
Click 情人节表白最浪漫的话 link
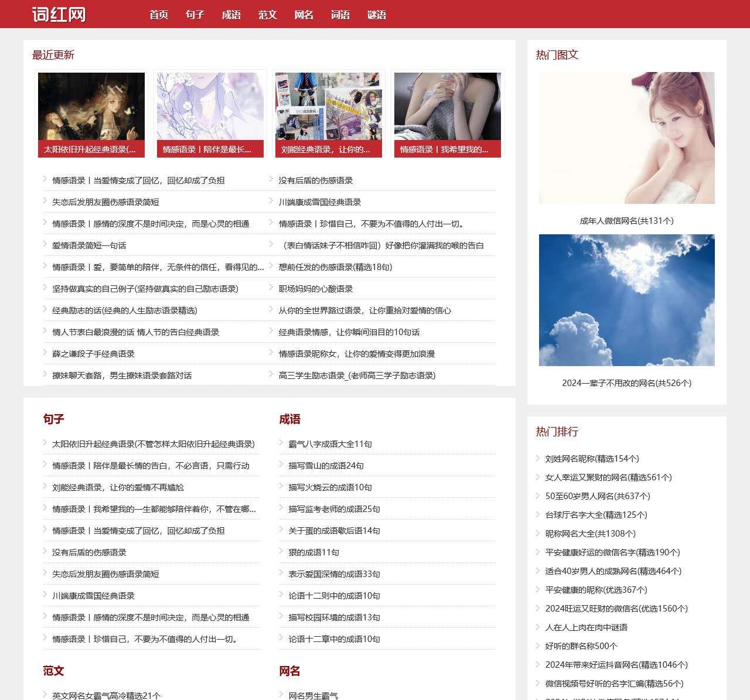pos(135,332)
